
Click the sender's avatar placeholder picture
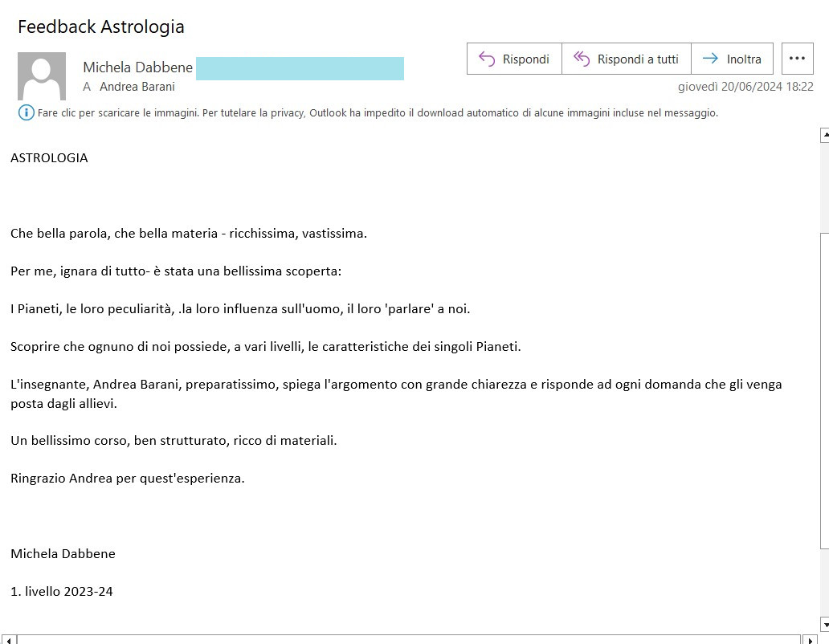coord(42,76)
